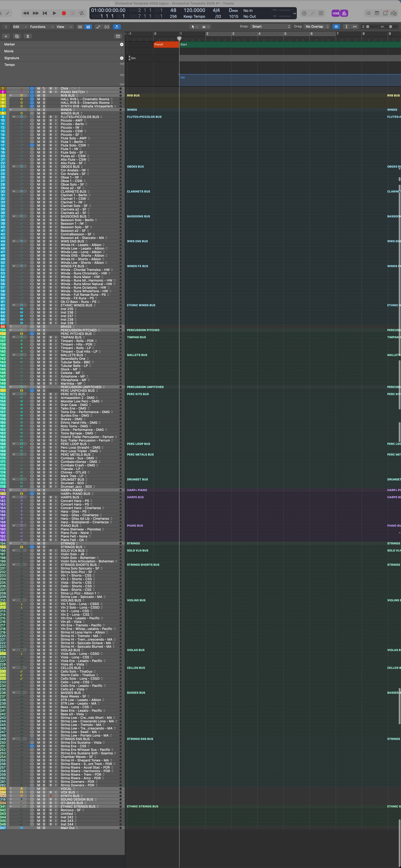Add a marker with Marker plus button

click(x=122, y=44)
